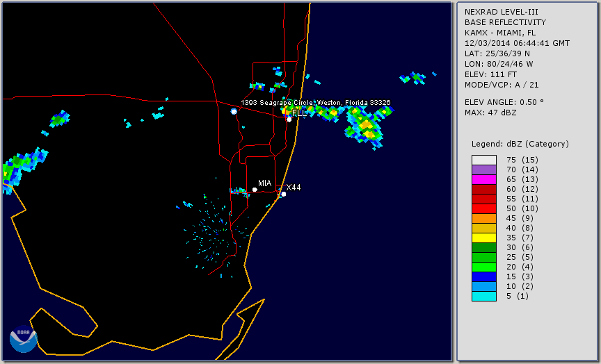601x364 pixels.
Task: Click the BASE REFLECTIVITY product text
Action: [505, 22]
